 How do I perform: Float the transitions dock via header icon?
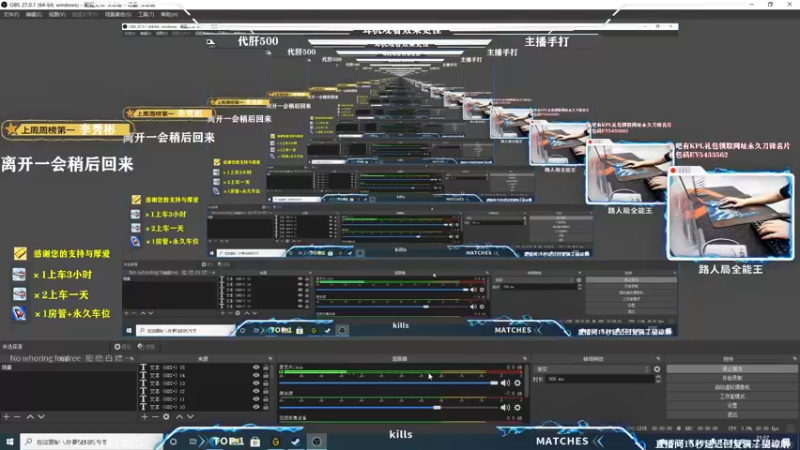point(658,359)
